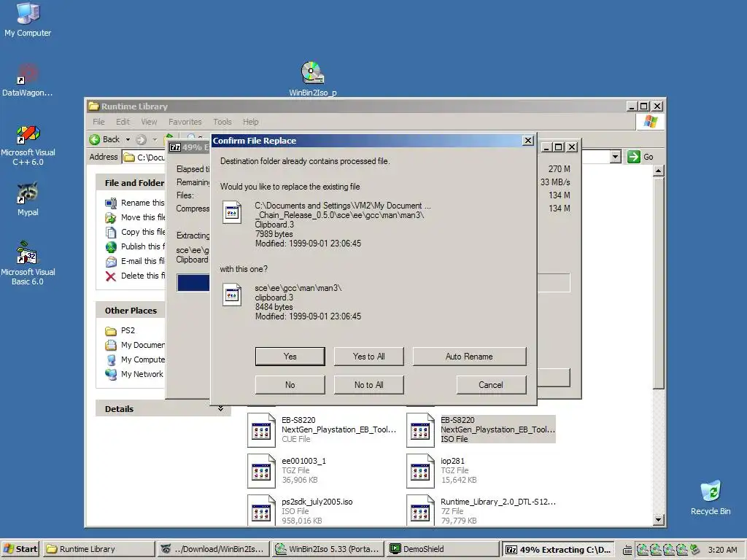Select EB-S8220 ISO File icon
Viewport: 747px width, 560px height.
pos(420,430)
